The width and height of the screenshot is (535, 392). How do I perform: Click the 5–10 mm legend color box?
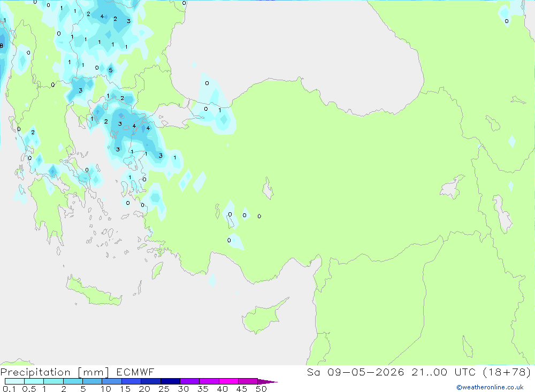click(x=93, y=381)
